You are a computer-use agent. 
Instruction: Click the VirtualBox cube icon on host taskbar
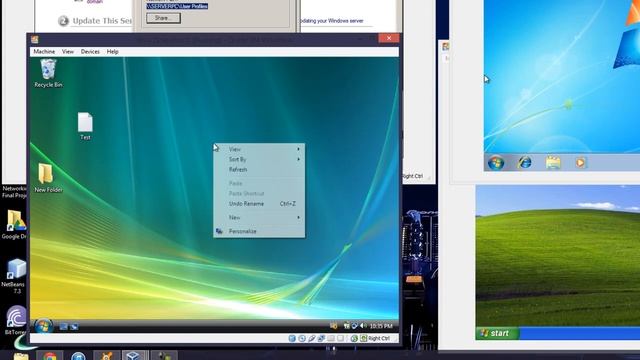[134, 356]
